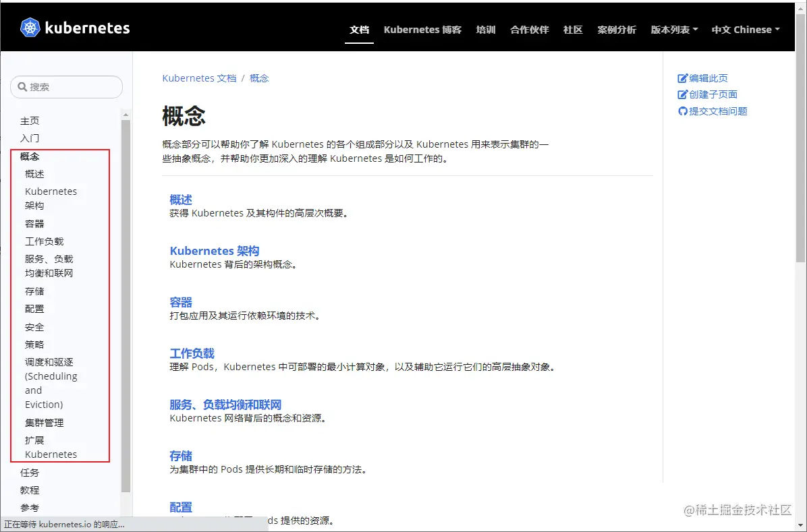Click the search magnifier icon

pyautogui.click(x=22, y=86)
